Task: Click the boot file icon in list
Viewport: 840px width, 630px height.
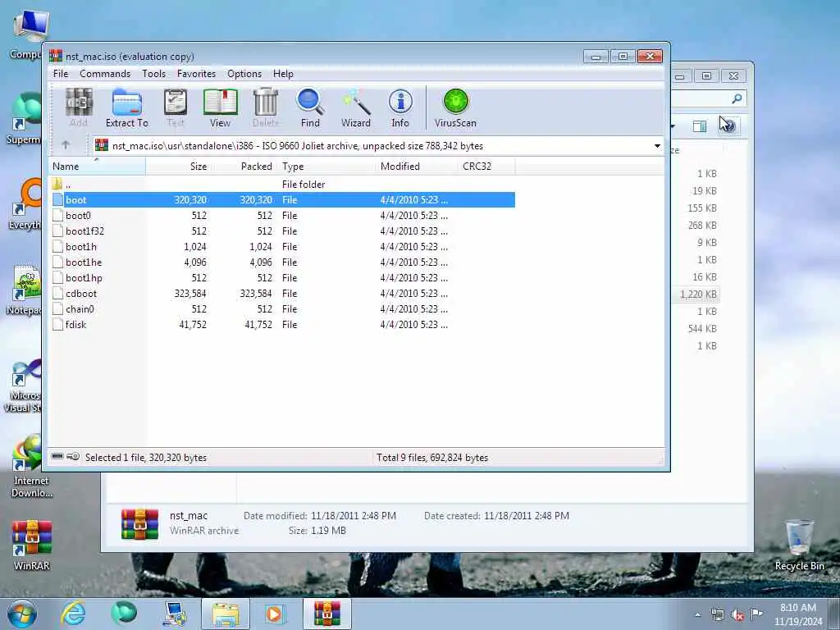Action: point(58,200)
